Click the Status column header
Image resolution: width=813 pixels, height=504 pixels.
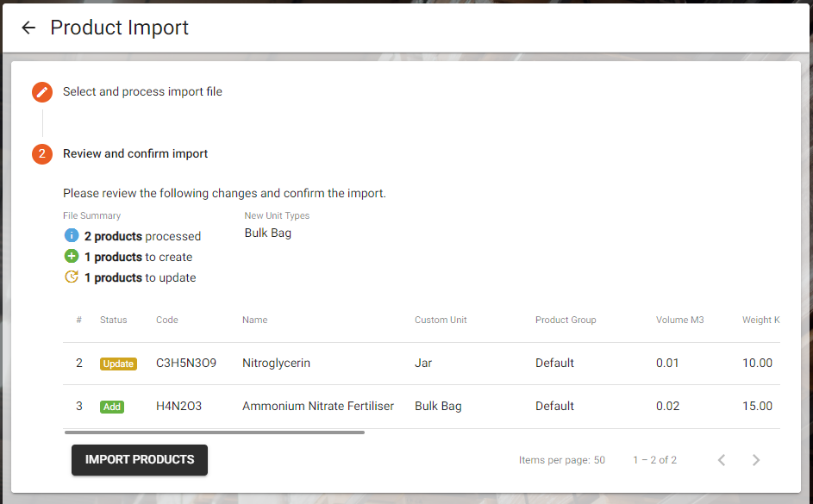pyautogui.click(x=114, y=320)
